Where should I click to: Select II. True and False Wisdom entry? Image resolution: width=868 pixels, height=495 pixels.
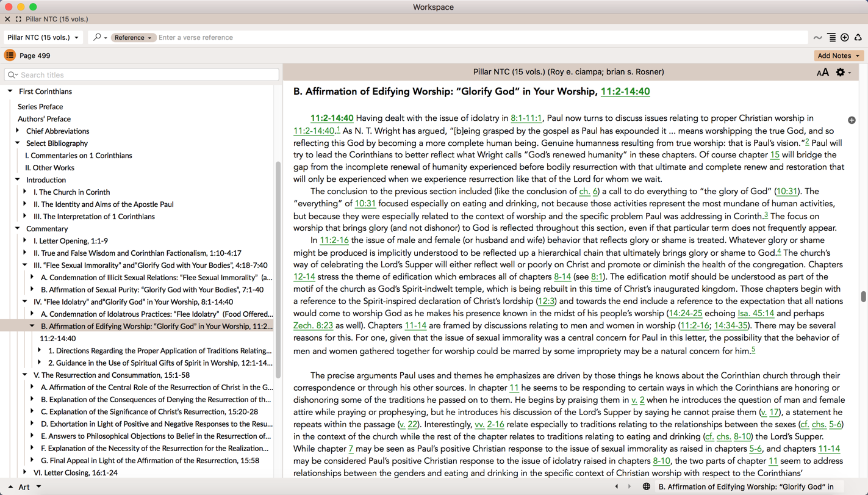[137, 253]
